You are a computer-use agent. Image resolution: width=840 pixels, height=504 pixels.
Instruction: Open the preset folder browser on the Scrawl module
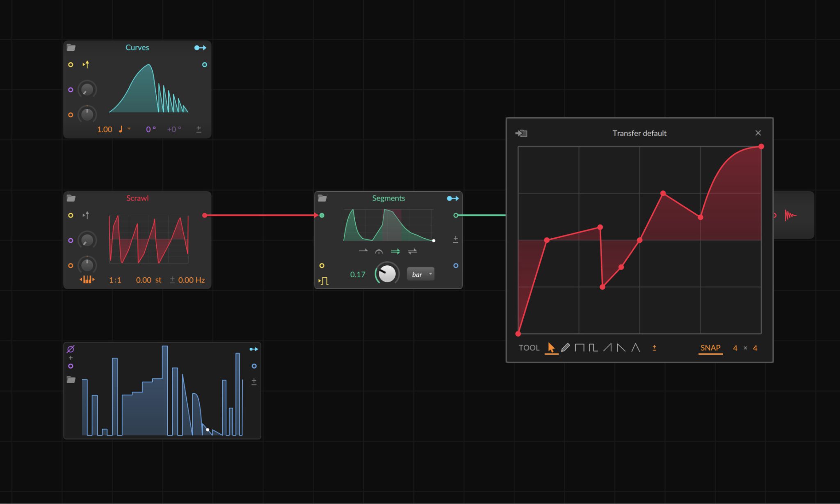click(71, 198)
